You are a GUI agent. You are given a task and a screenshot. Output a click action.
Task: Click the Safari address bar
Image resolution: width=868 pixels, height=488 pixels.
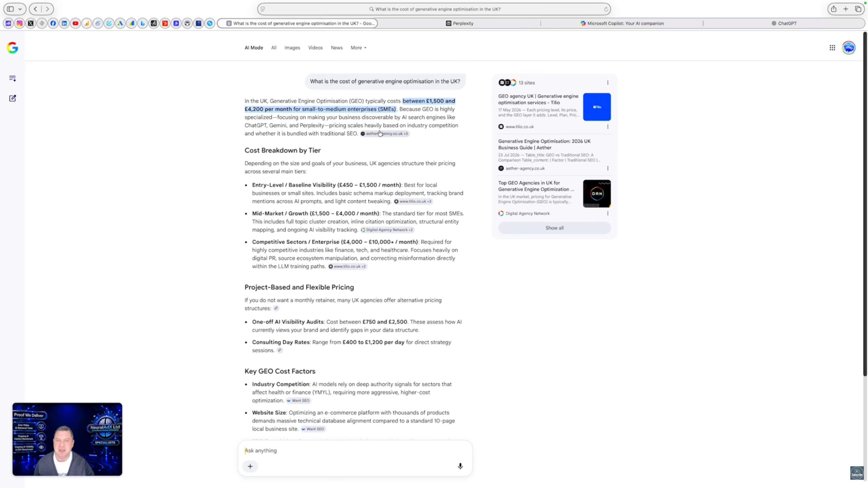434,9
